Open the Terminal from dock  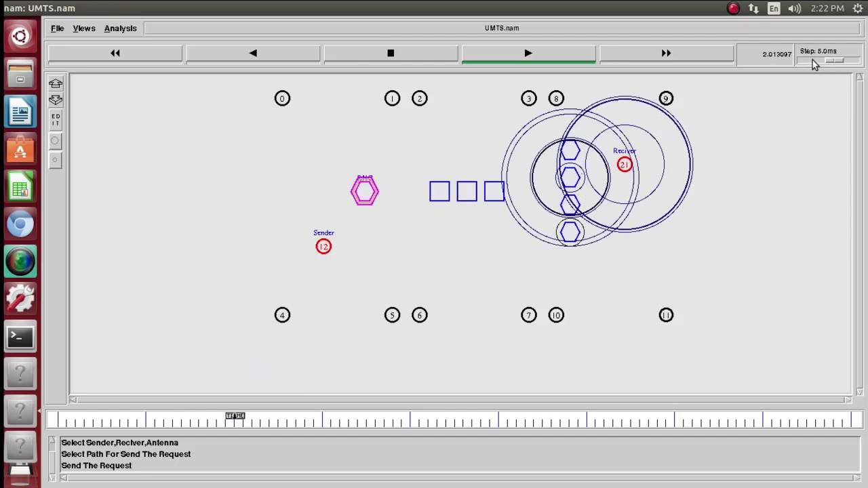(x=20, y=336)
